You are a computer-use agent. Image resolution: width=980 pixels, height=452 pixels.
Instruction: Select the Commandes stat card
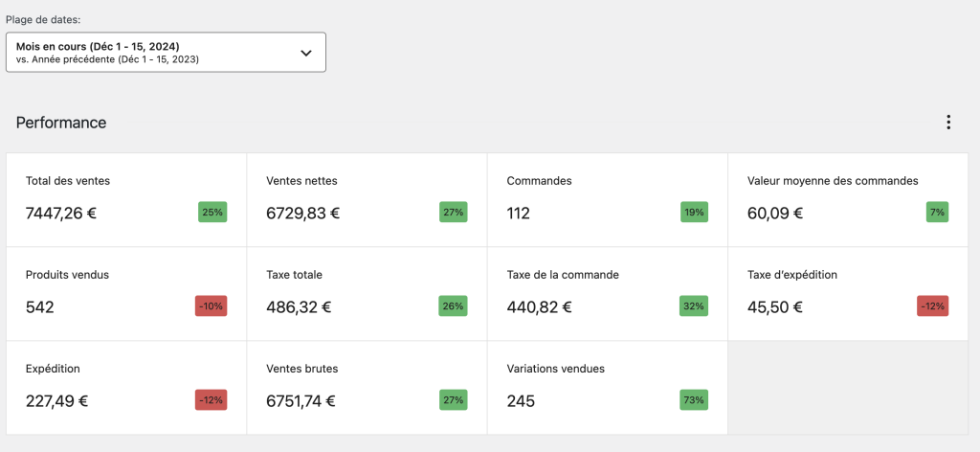[607, 199]
